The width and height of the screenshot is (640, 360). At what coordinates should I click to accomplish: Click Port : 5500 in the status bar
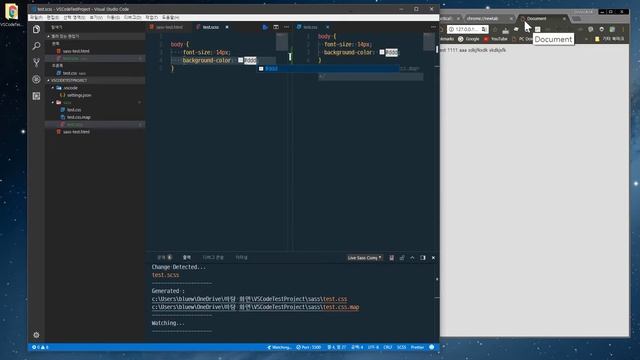click(309, 347)
